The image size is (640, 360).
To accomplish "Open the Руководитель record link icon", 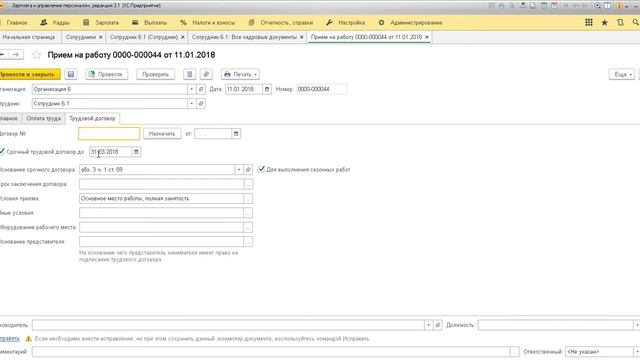I will (x=438, y=325).
